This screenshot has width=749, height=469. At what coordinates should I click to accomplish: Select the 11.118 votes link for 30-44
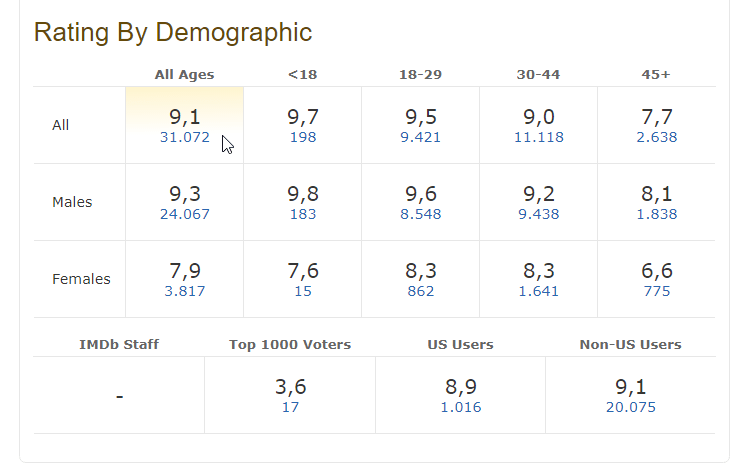538,138
